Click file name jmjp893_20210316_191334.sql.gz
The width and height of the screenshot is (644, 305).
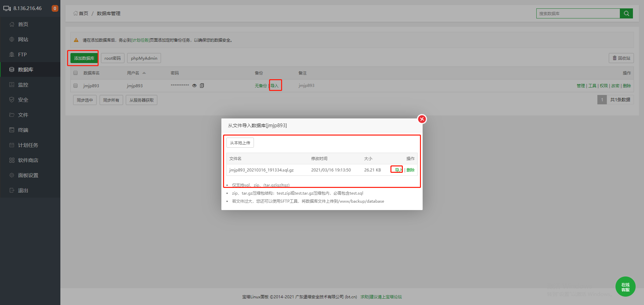tap(261, 170)
